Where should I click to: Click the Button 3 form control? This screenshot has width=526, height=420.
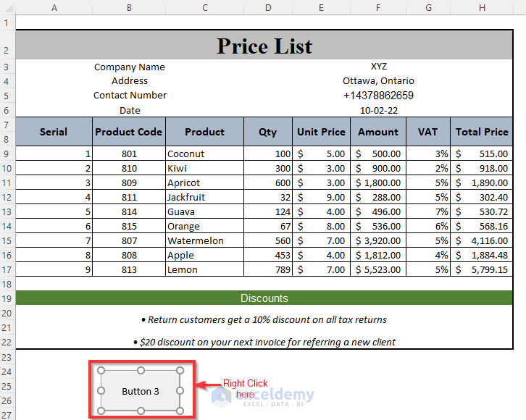click(x=141, y=391)
